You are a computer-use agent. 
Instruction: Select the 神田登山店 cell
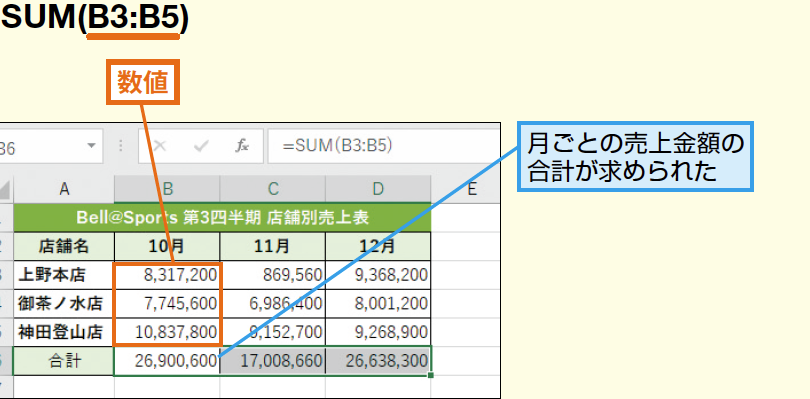[64, 332]
